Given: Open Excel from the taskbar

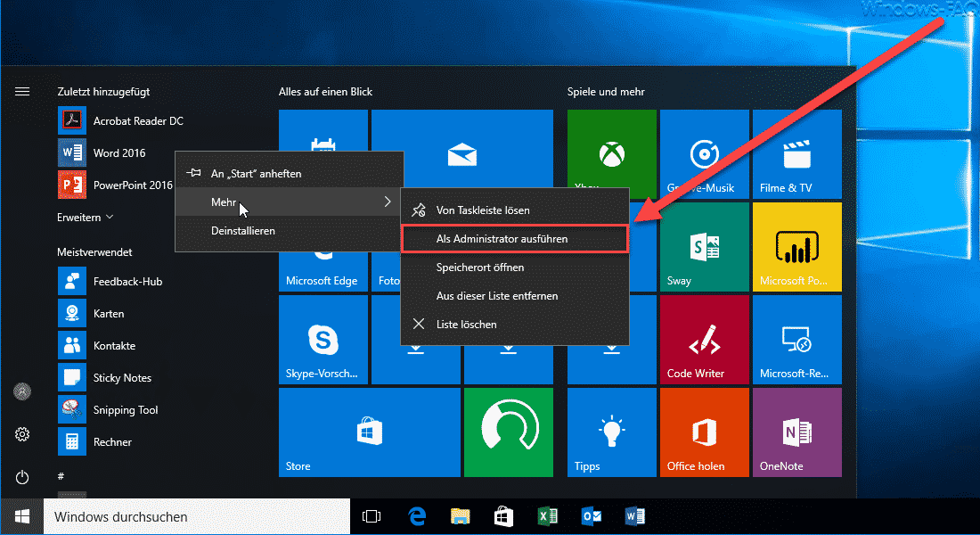Looking at the screenshot, I should tap(548, 517).
